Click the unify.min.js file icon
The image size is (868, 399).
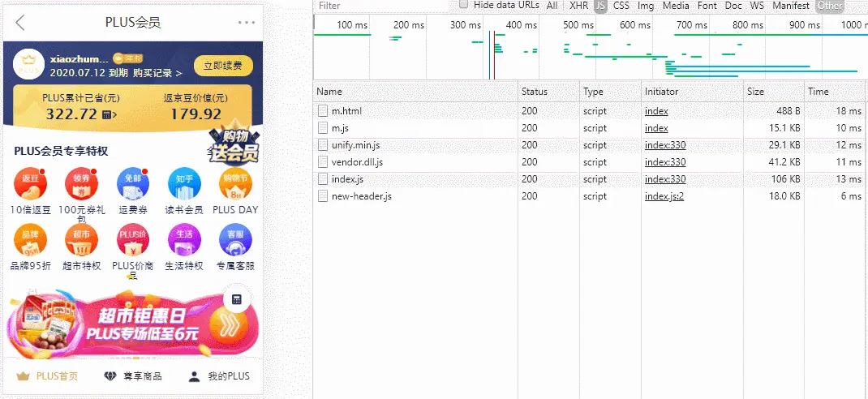[x=323, y=145]
